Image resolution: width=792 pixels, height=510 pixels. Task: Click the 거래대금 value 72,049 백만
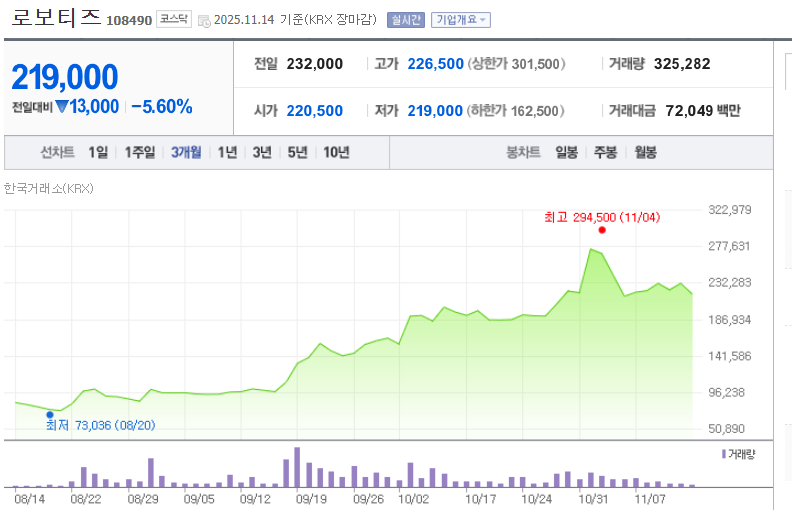[703, 111]
